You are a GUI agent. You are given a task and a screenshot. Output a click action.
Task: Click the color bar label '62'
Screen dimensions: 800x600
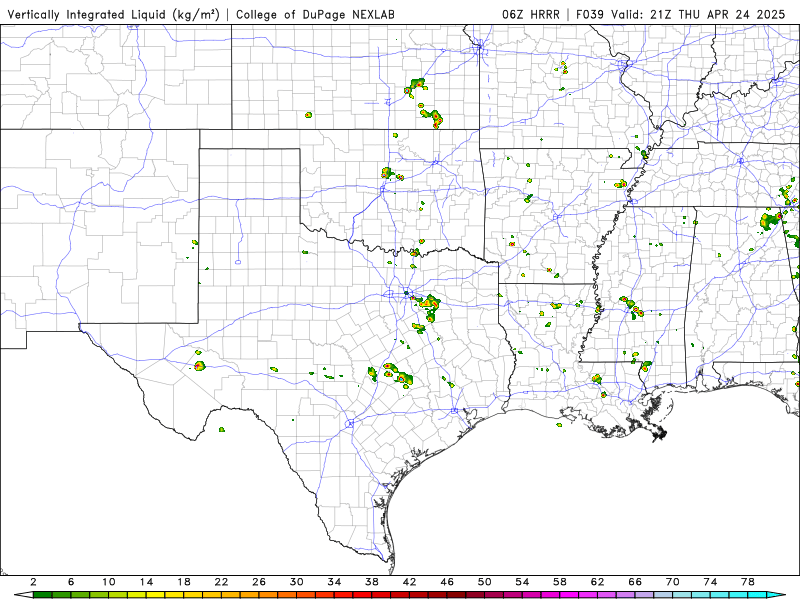(x=598, y=582)
